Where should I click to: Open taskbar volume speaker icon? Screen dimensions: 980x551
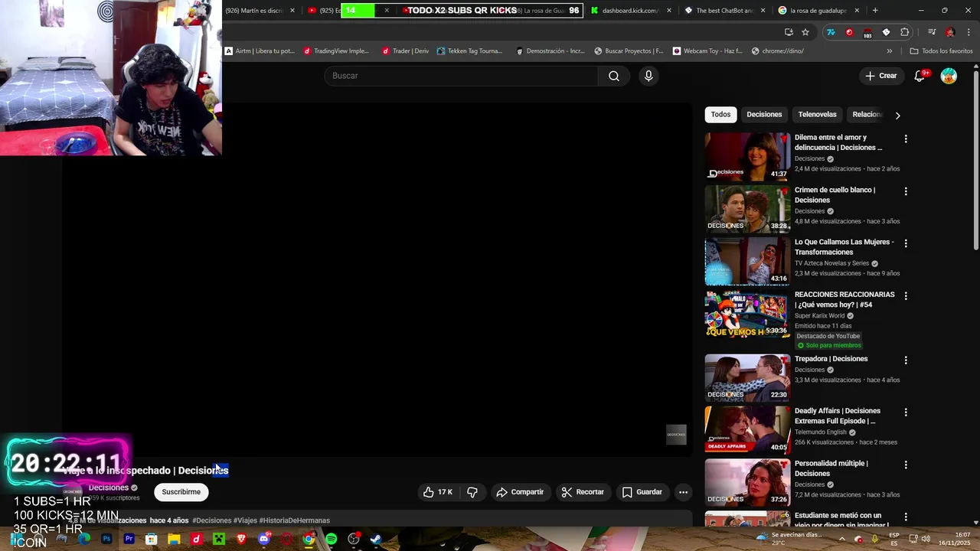click(926, 539)
